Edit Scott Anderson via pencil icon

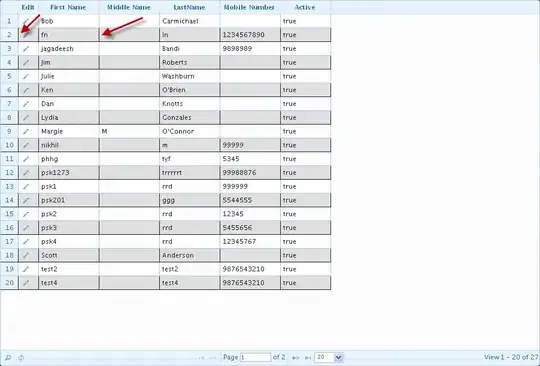coord(26,255)
